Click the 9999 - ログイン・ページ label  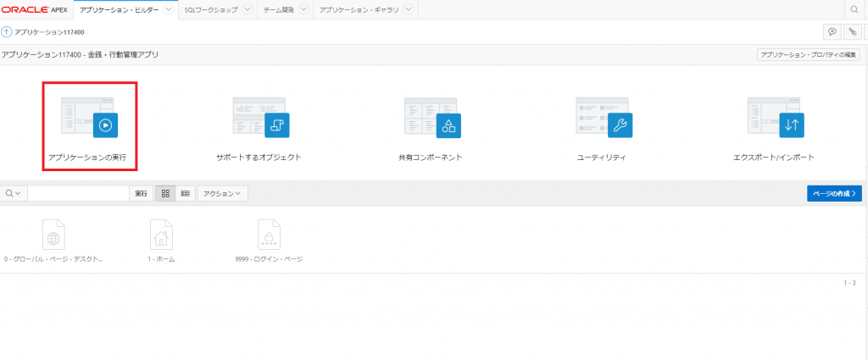[269, 259]
